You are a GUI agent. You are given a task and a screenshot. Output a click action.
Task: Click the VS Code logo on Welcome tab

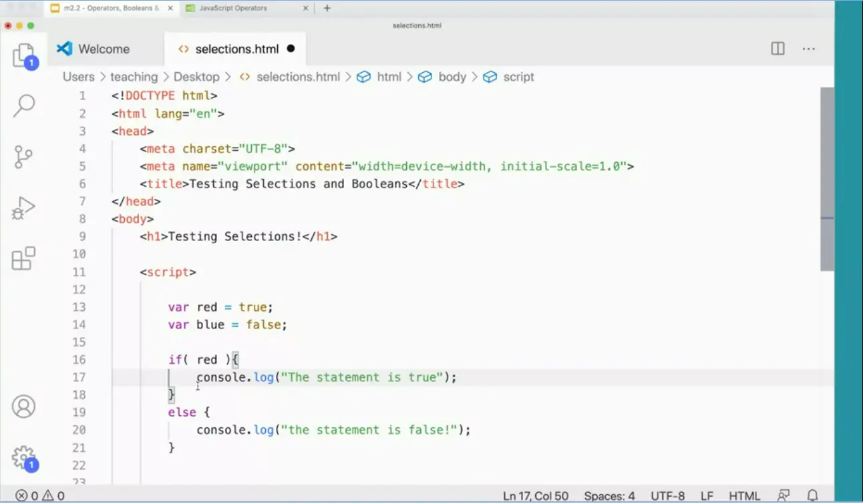coord(64,49)
